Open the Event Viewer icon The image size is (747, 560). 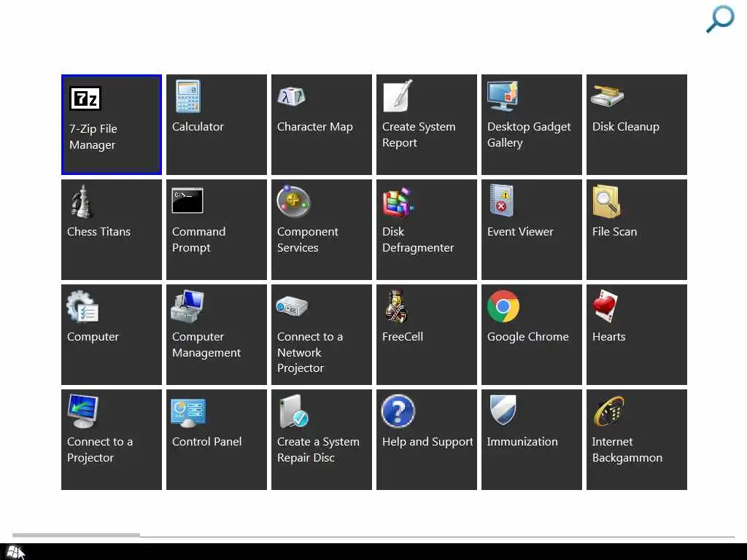pyautogui.click(x=502, y=201)
